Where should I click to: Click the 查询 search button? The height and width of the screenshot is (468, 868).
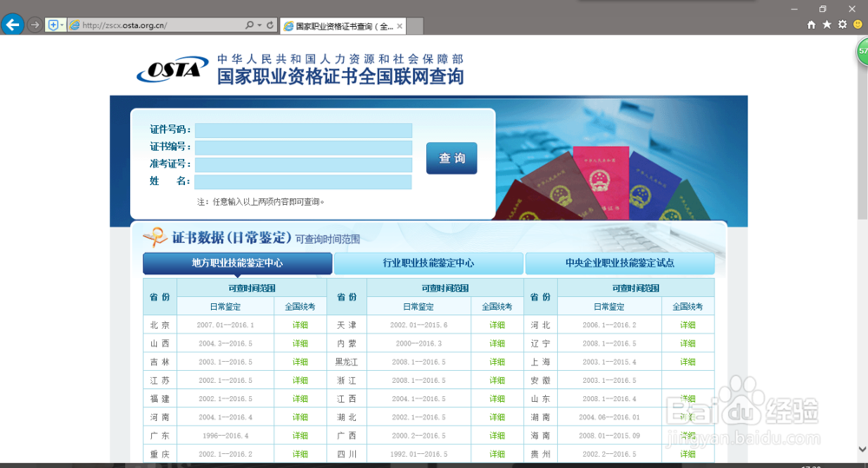coord(451,158)
